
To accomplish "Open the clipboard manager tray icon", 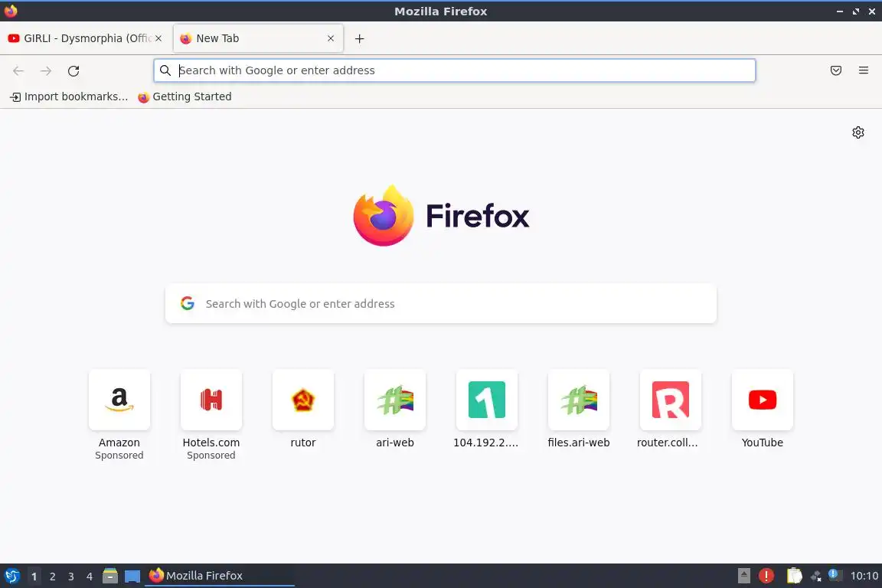I will coord(794,576).
